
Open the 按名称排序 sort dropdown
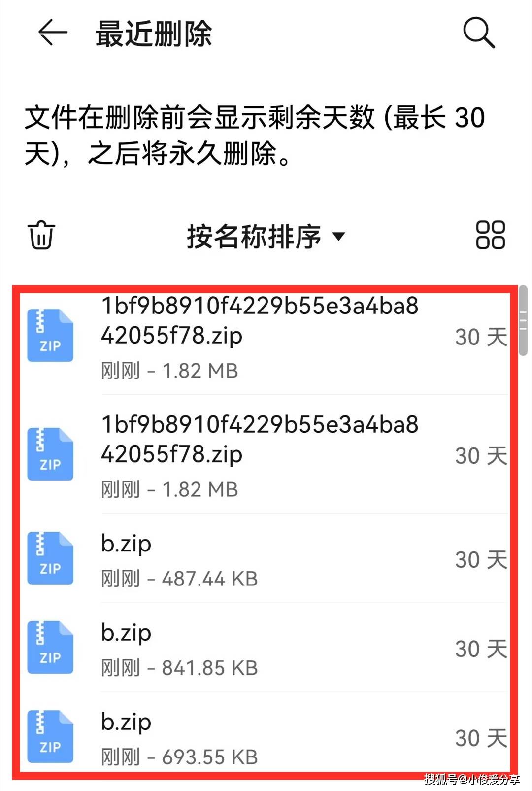[266, 236]
